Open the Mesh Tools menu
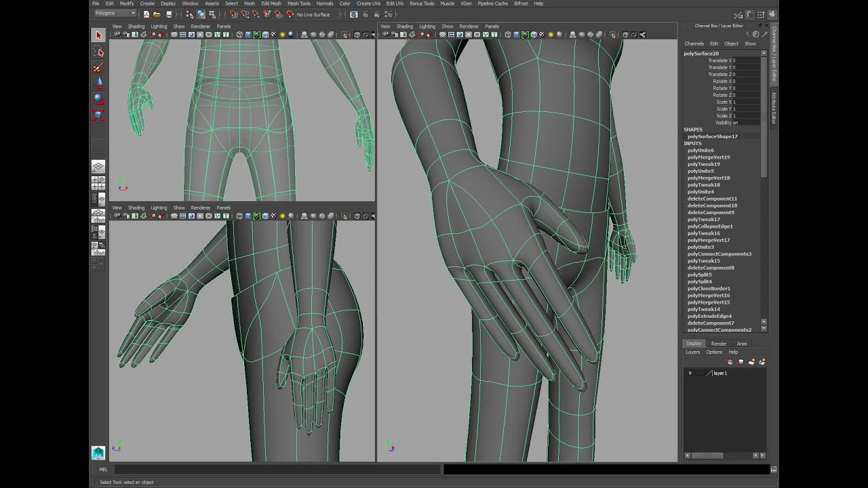868x488 pixels. coord(298,3)
